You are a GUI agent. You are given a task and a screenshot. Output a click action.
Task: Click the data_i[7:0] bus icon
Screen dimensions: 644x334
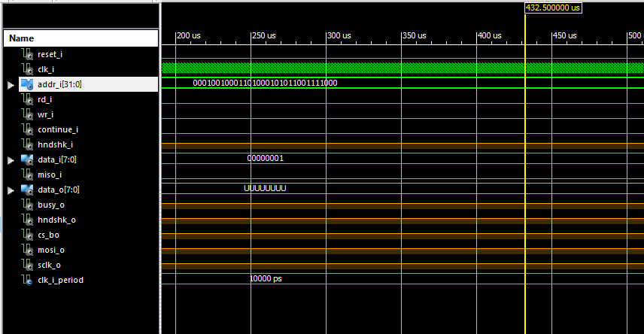[x=27, y=159]
